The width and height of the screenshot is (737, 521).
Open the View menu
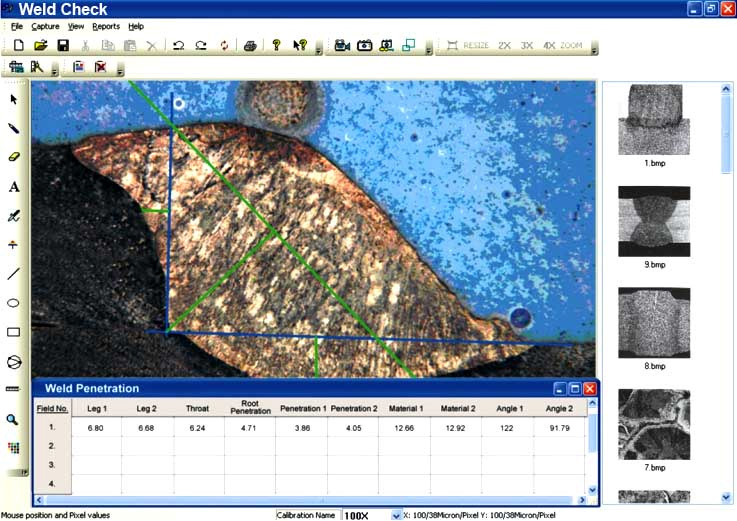(x=76, y=26)
